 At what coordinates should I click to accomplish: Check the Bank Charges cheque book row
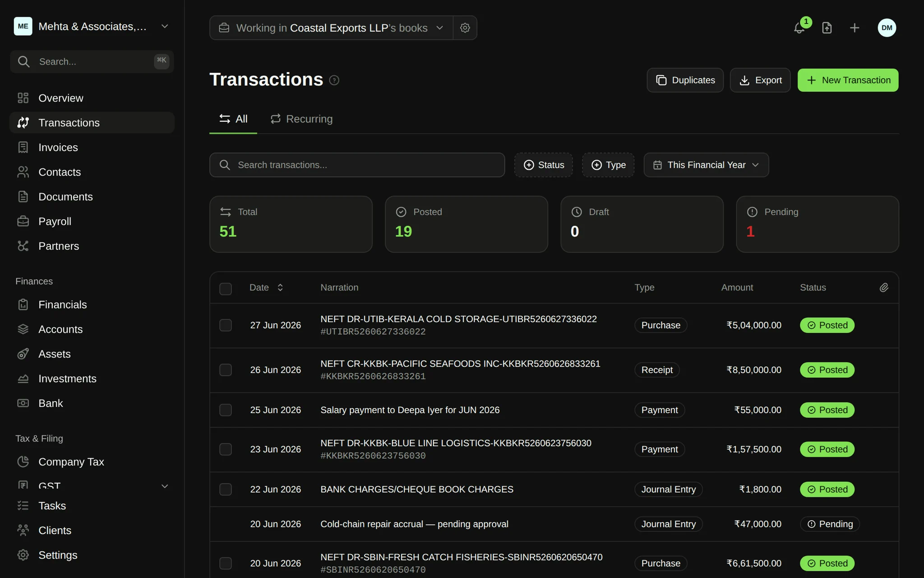pyautogui.click(x=226, y=489)
